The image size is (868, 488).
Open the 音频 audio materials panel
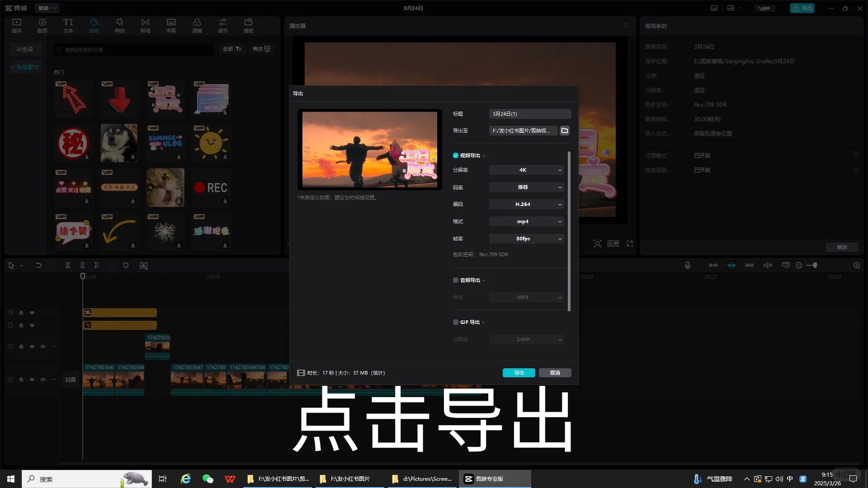coord(42,25)
